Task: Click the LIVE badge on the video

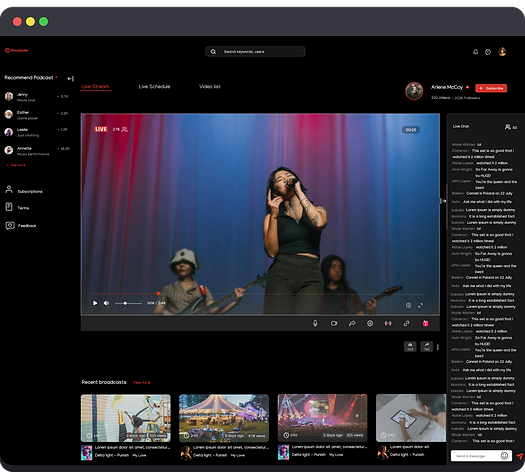Action: 101,129
